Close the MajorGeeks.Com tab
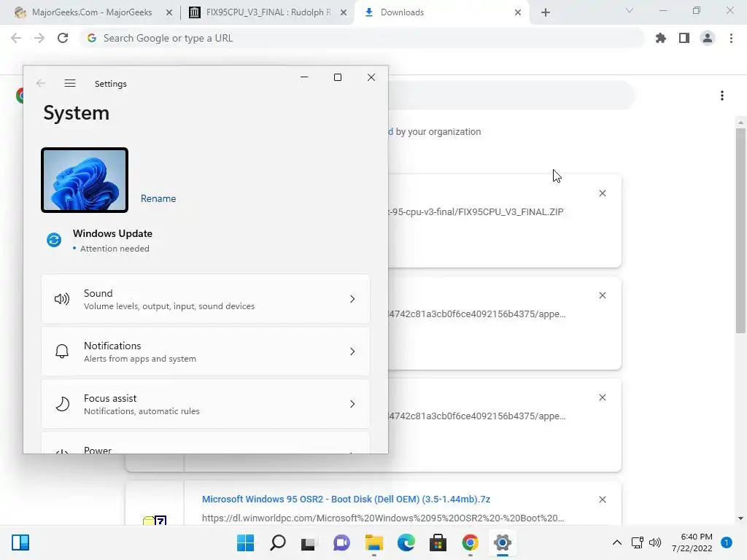 [169, 12]
